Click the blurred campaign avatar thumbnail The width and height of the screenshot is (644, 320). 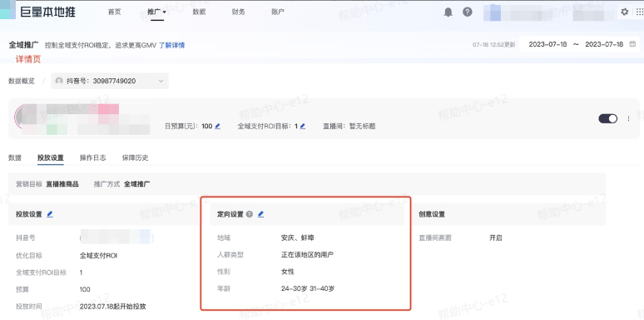click(26, 118)
